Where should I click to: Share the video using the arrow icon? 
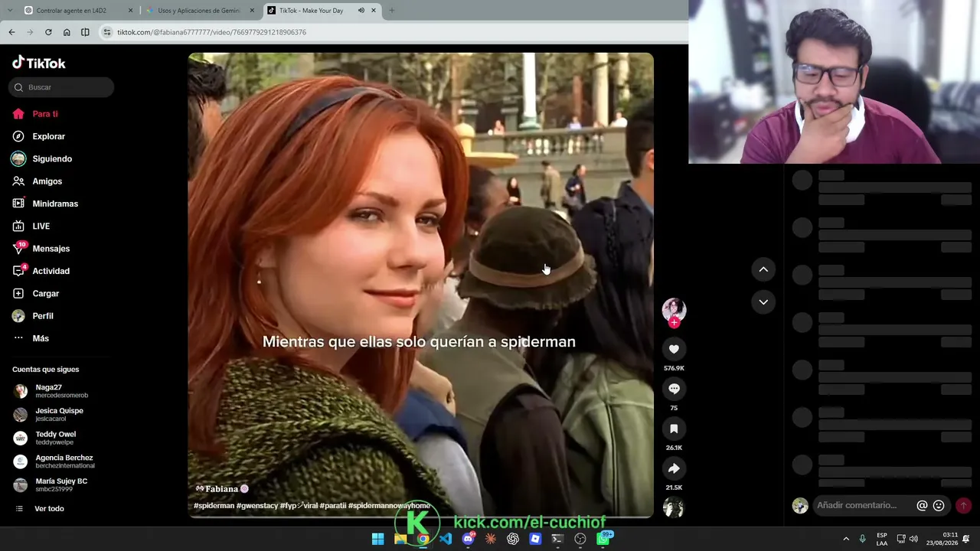[x=674, y=468]
